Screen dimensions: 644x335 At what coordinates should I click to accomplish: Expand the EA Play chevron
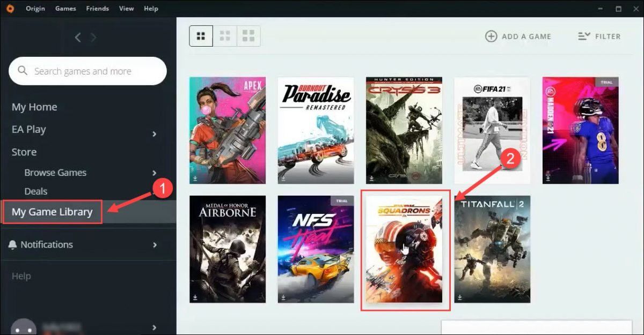point(155,133)
